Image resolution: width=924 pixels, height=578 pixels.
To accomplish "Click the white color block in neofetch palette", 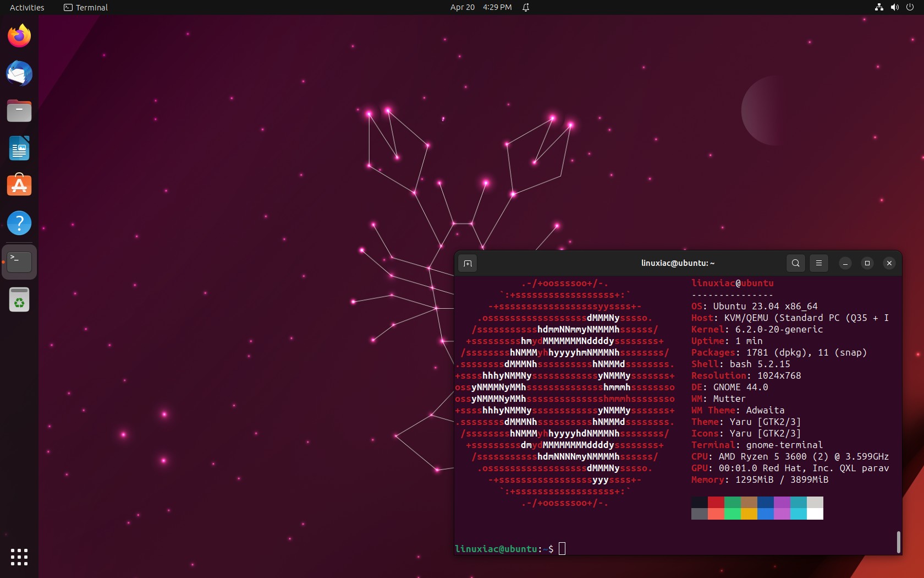I will (x=815, y=514).
